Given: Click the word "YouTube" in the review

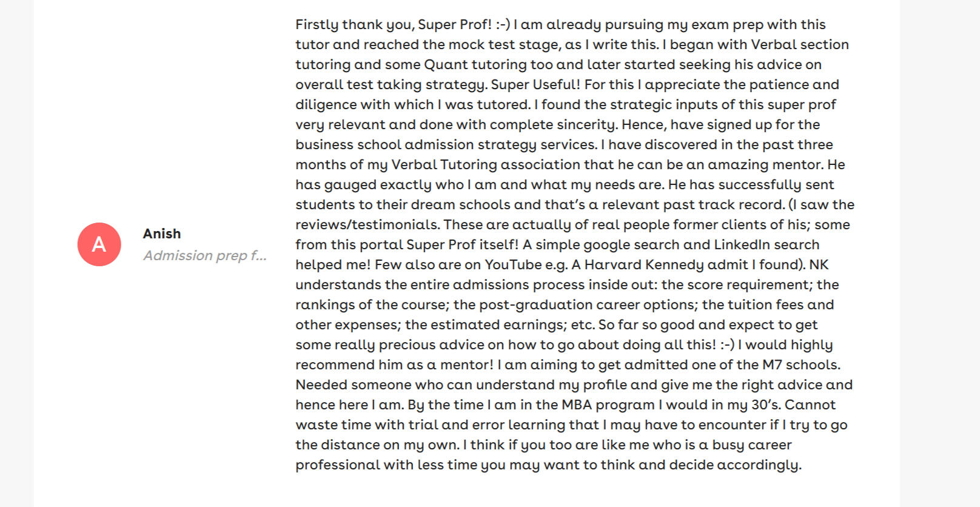Looking at the screenshot, I should (513, 264).
